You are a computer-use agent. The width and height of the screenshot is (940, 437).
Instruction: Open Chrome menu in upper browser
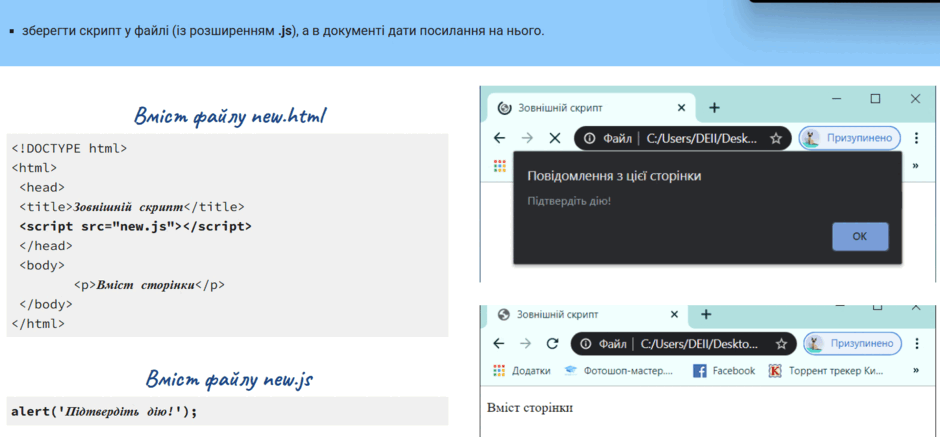tap(916, 138)
